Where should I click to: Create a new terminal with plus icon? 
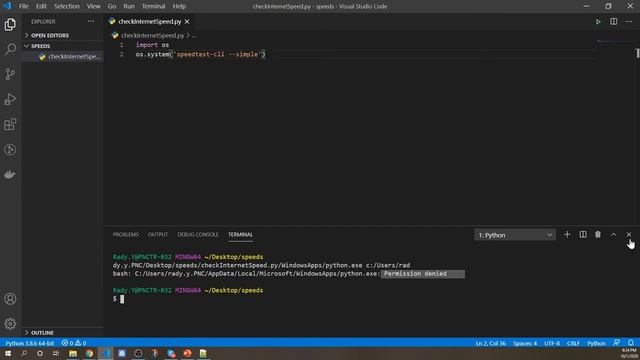567,235
